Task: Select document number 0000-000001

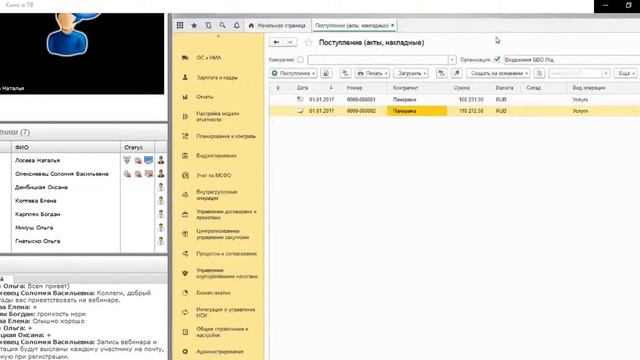Action: (361, 99)
